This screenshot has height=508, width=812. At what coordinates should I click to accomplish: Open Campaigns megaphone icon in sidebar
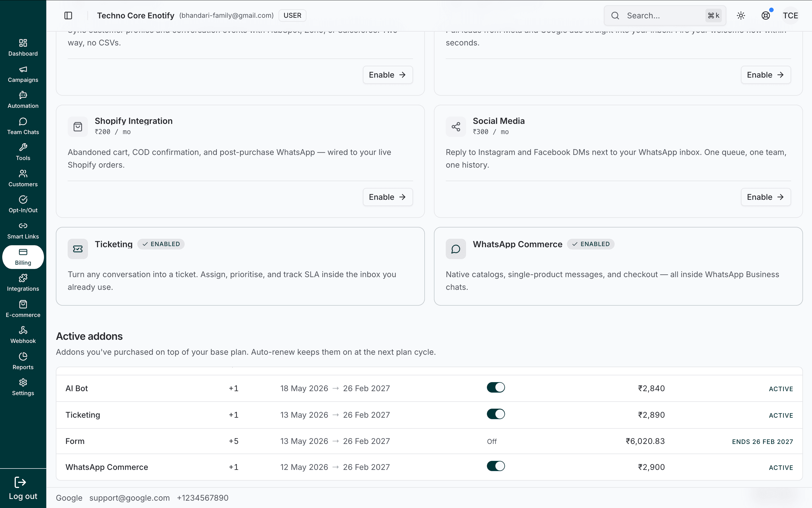coord(23,69)
